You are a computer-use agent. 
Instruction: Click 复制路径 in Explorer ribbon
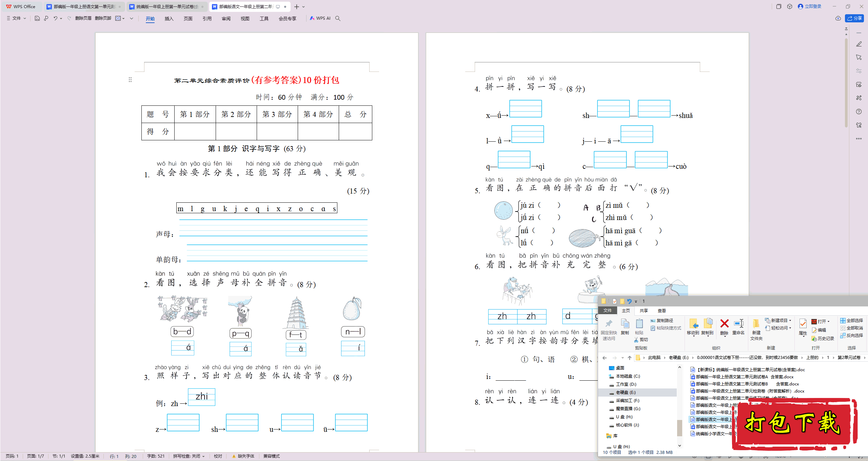(x=662, y=320)
